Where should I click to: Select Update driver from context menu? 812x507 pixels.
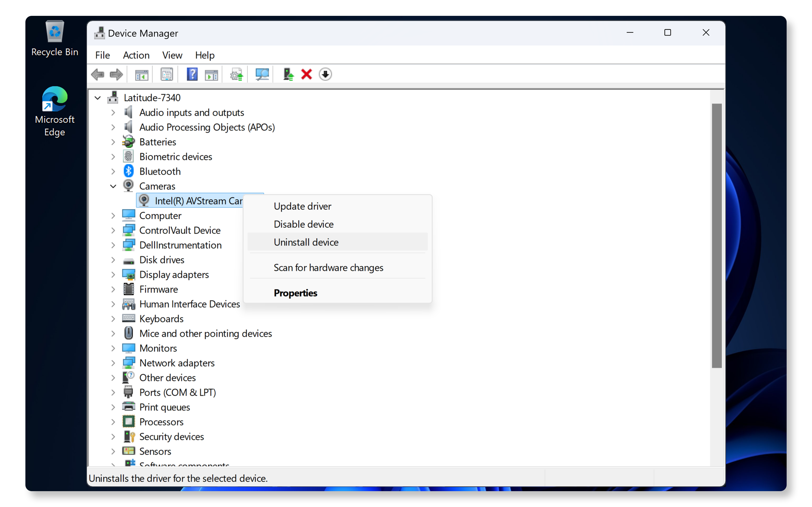pyautogui.click(x=302, y=206)
